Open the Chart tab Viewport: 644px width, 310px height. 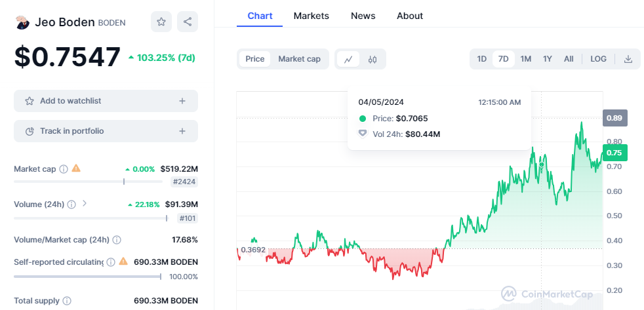coord(260,16)
